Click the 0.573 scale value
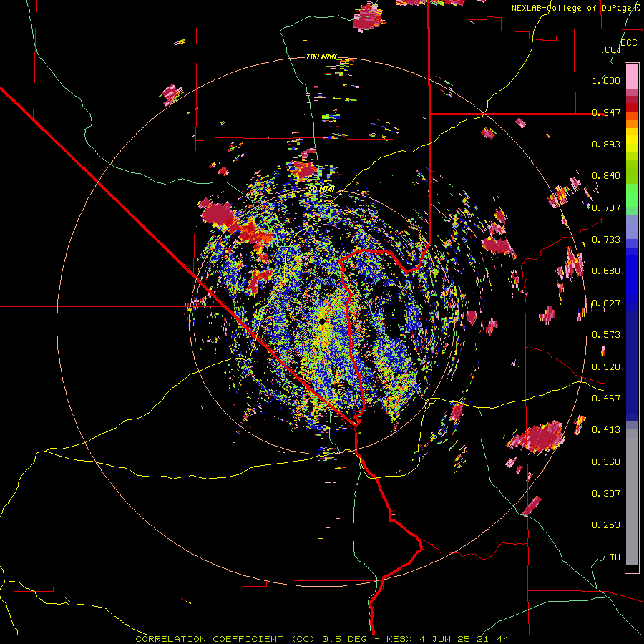Image resolution: width=644 pixels, height=644 pixels. (x=606, y=335)
